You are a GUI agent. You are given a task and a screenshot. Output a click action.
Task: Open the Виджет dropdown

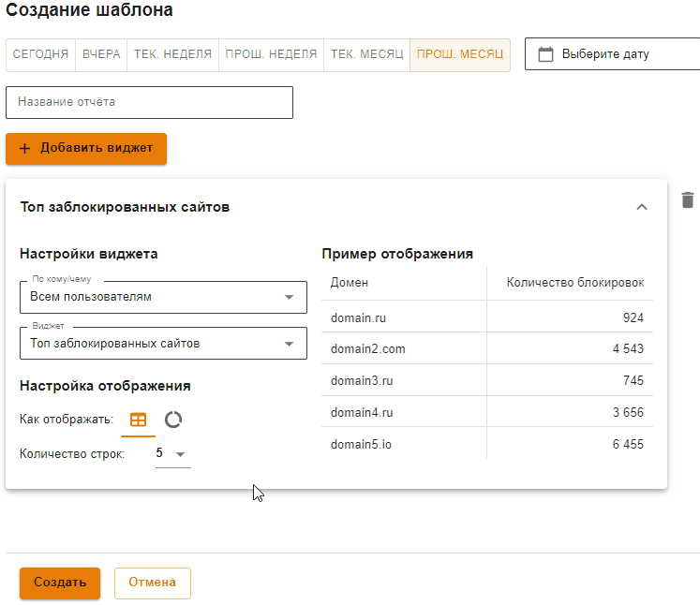(x=163, y=344)
